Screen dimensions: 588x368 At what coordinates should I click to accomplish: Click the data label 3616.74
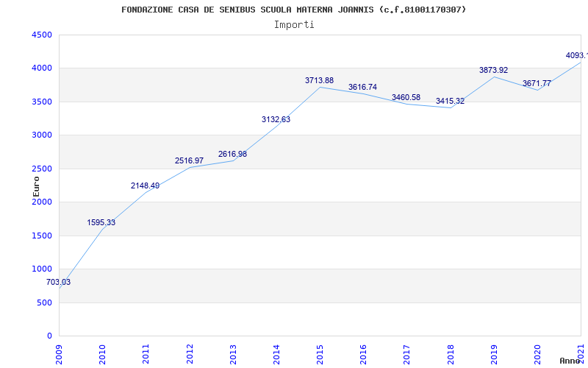click(x=362, y=87)
